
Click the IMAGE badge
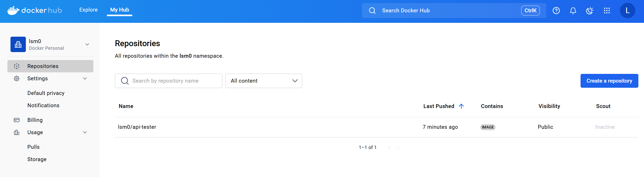pos(488,127)
